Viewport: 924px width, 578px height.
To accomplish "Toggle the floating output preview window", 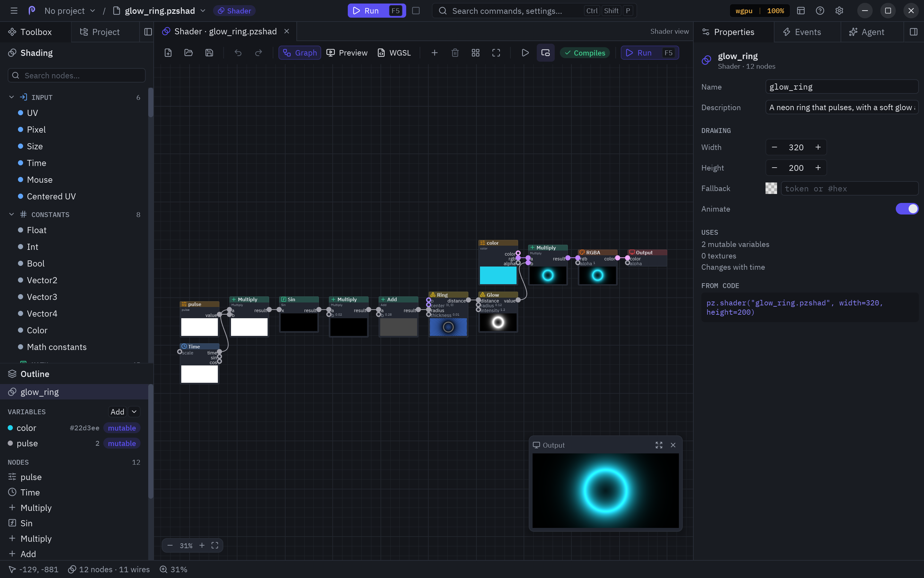I will point(546,53).
